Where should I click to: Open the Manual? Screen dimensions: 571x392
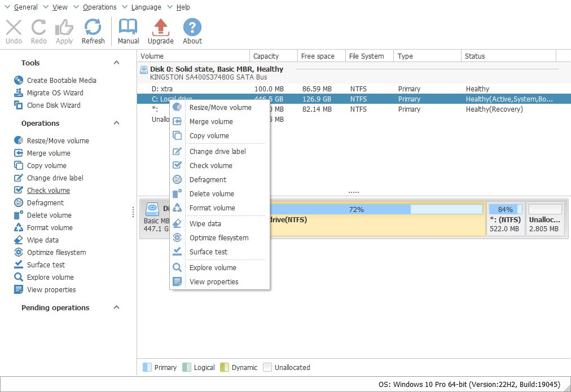click(x=128, y=31)
